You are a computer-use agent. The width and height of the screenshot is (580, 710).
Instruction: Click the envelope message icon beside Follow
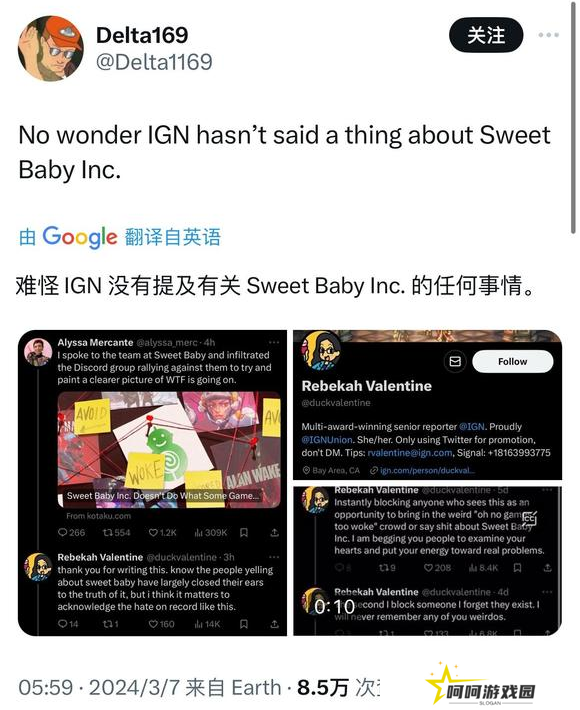(455, 361)
